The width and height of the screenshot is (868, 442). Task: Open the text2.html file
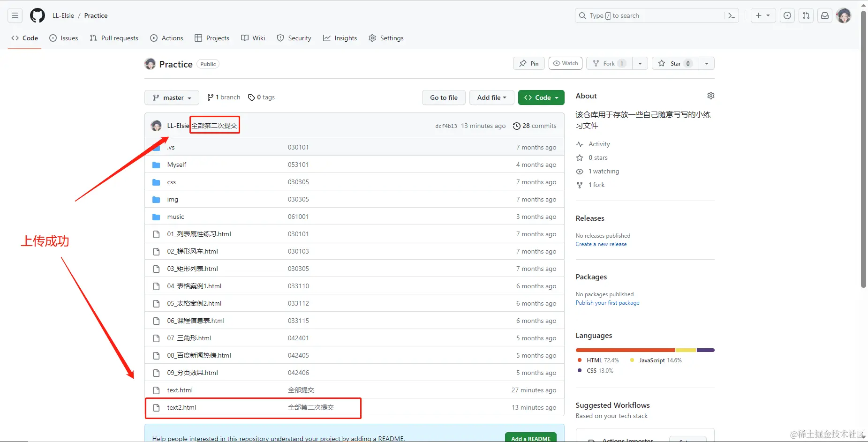click(182, 407)
